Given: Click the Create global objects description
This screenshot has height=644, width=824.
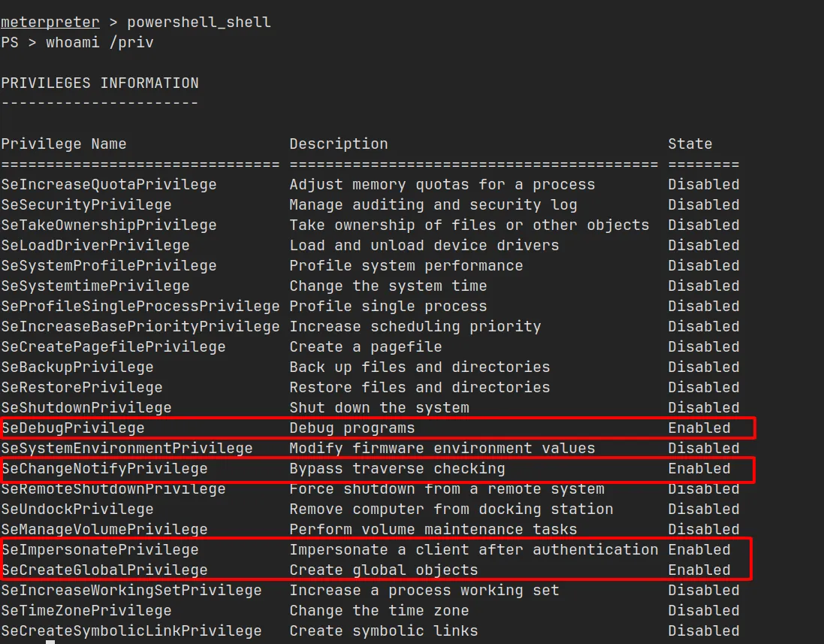Looking at the screenshot, I should pyautogui.click(x=383, y=570).
